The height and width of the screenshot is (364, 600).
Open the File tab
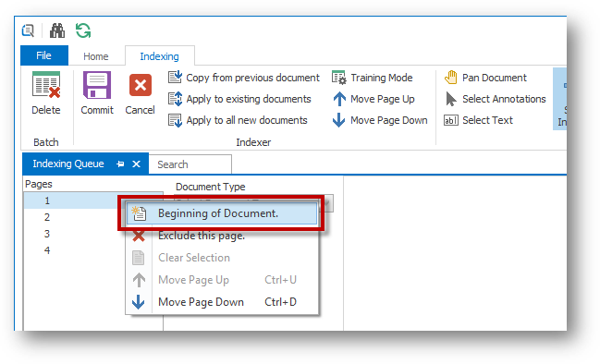click(x=44, y=55)
